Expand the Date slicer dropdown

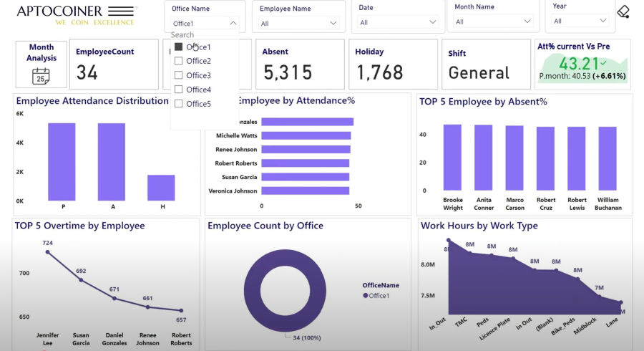pyautogui.click(x=432, y=22)
